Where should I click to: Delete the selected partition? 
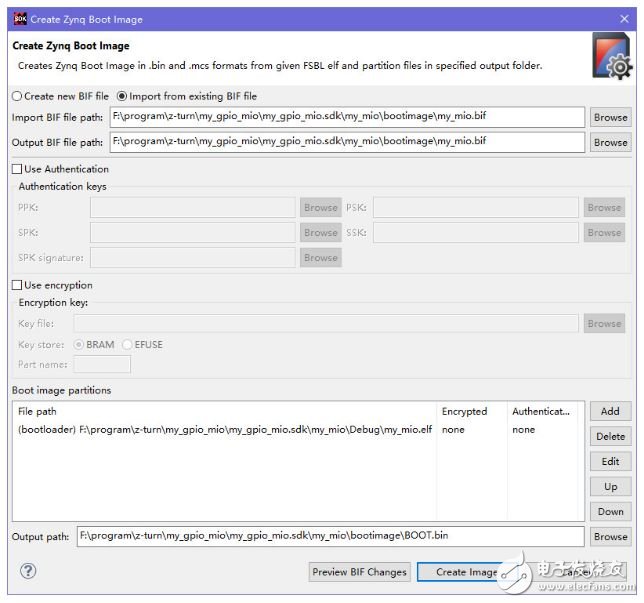tap(610, 436)
